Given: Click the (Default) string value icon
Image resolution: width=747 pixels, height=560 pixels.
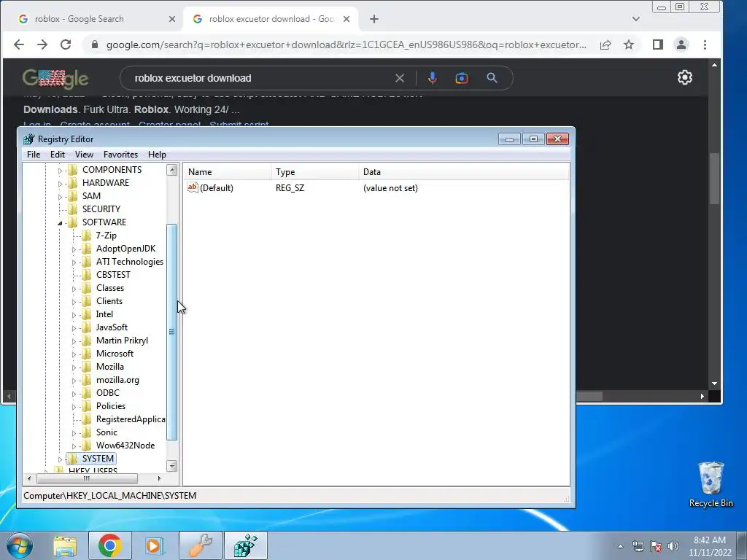Looking at the screenshot, I should [x=193, y=187].
